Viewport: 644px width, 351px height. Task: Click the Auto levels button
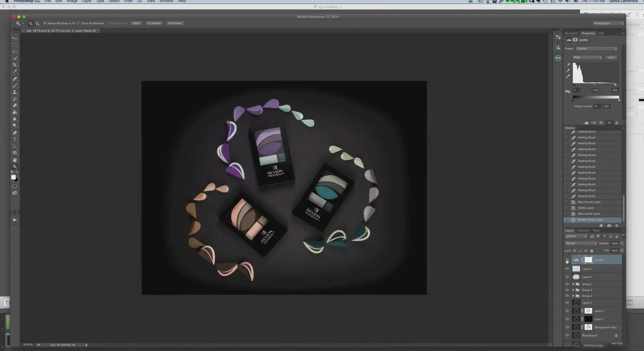click(x=611, y=58)
